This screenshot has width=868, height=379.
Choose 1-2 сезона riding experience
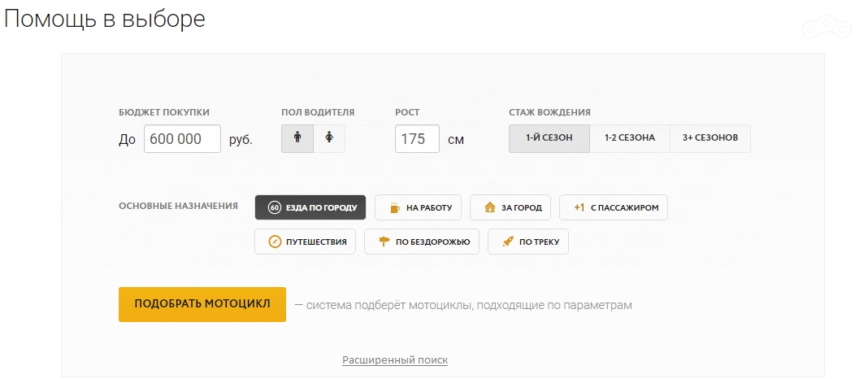[629, 138]
